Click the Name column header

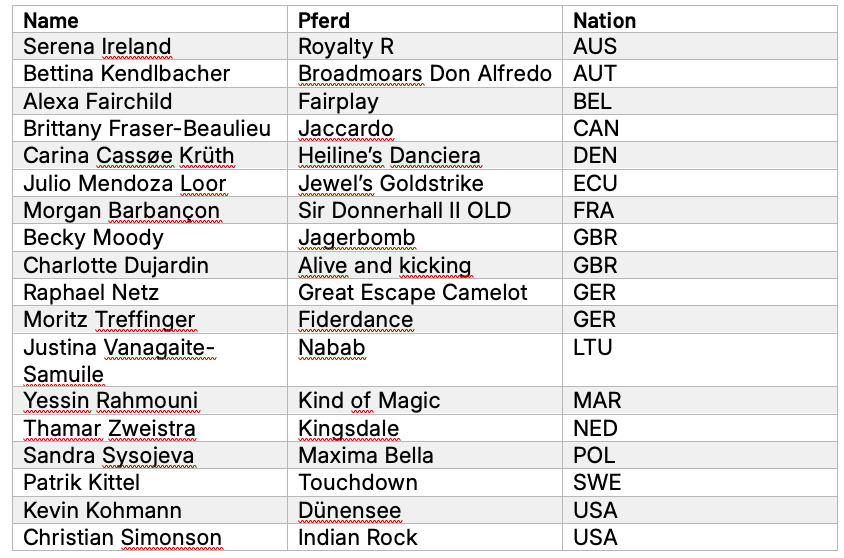(51, 20)
